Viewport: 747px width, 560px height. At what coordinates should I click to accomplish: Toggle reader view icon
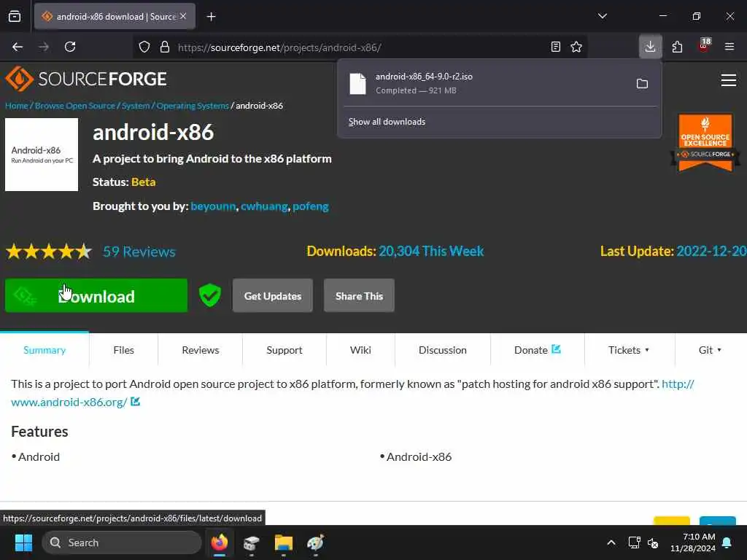point(555,47)
